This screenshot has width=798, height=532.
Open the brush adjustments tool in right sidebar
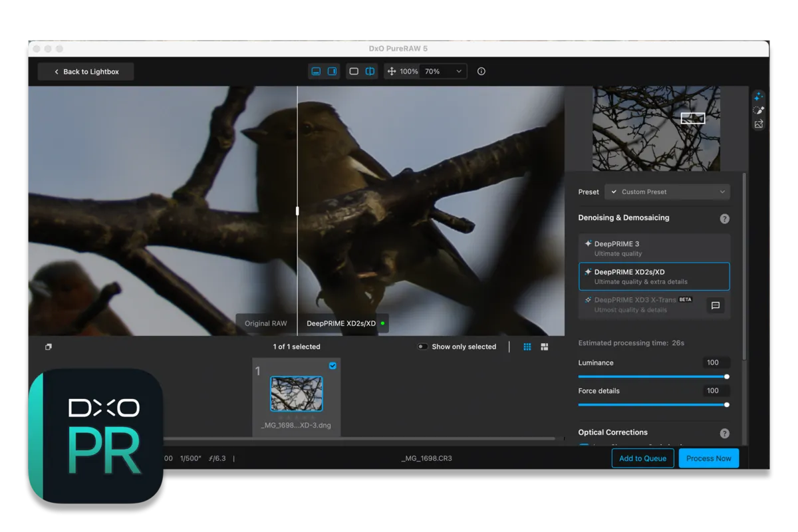pyautogui.click(x=758, y=110)
